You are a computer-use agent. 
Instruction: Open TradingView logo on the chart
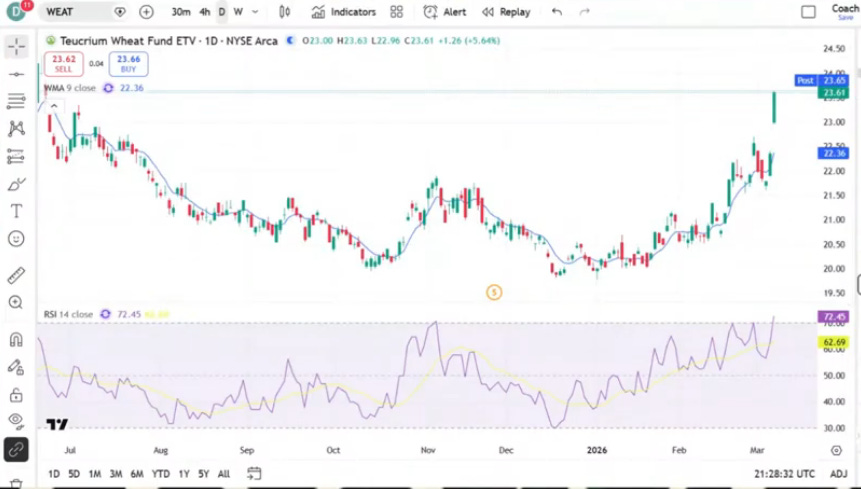coord(57,424)
